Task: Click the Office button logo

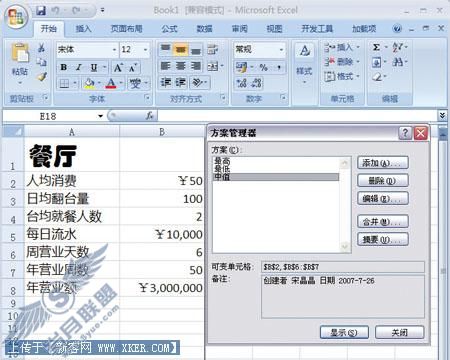Action: pos(17,18)
